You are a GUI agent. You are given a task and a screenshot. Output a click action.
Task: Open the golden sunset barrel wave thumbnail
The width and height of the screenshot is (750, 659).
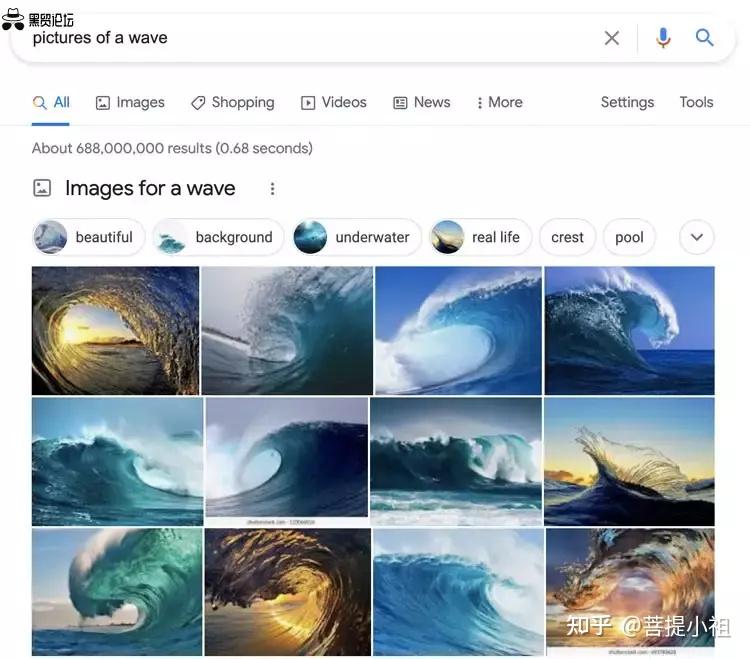[x=115, y=330]
